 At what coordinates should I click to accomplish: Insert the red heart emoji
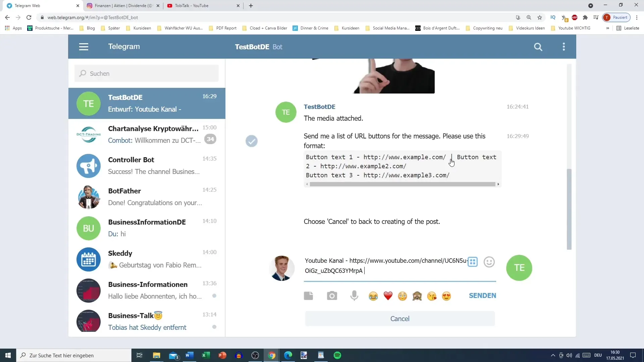click(388, 296)
